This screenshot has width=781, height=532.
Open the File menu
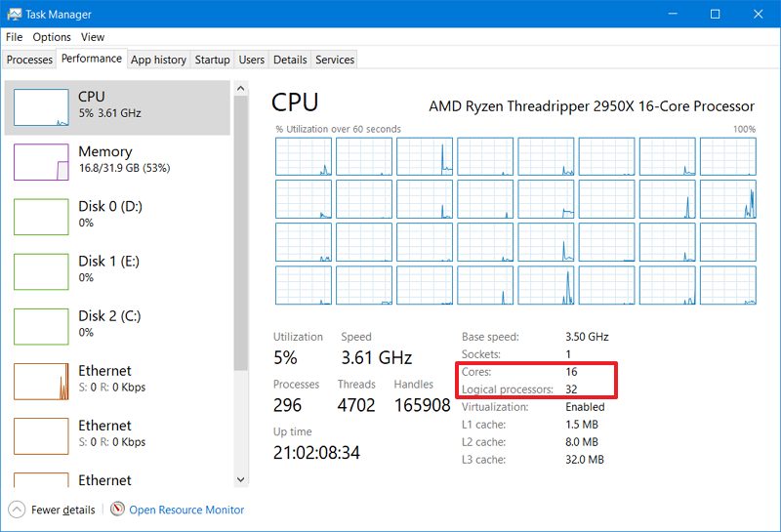click(x=14, y=37)
